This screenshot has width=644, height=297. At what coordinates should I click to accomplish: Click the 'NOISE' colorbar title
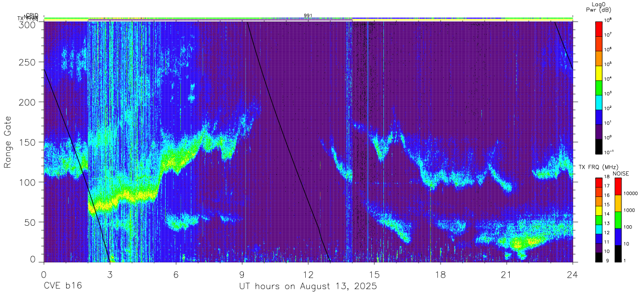point(621,173)
